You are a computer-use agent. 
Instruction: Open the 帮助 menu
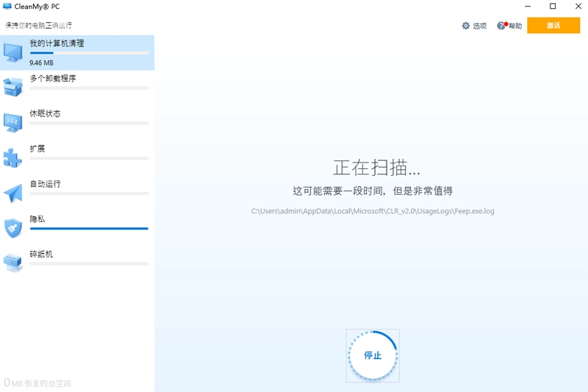click(509, 26)
